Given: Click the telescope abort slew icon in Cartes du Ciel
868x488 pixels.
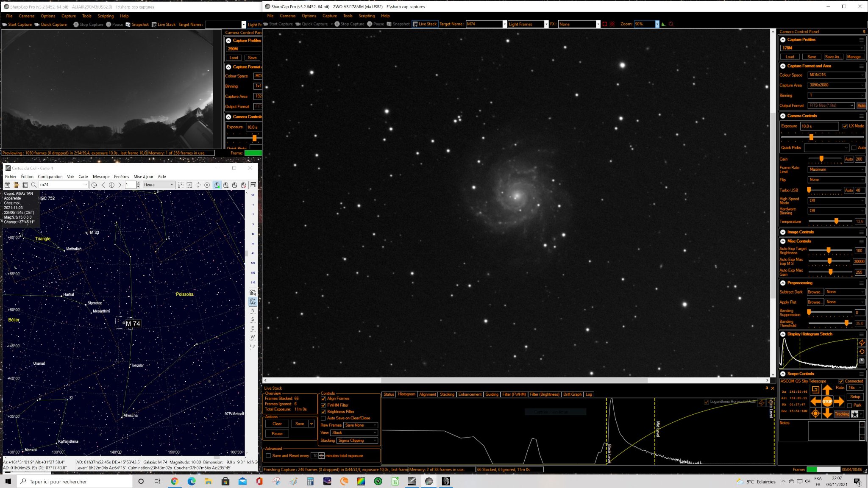Looking at the screenshot, I should point(243,185).
